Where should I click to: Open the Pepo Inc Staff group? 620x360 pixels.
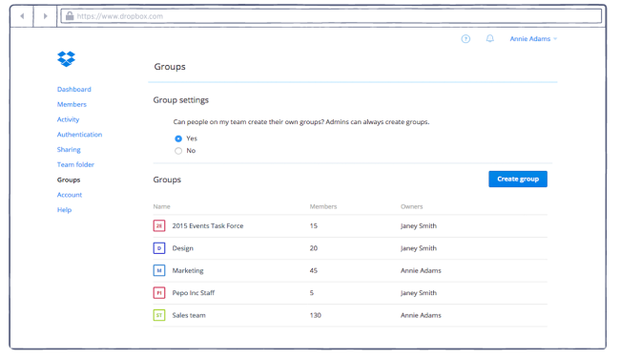coord(193,293)
